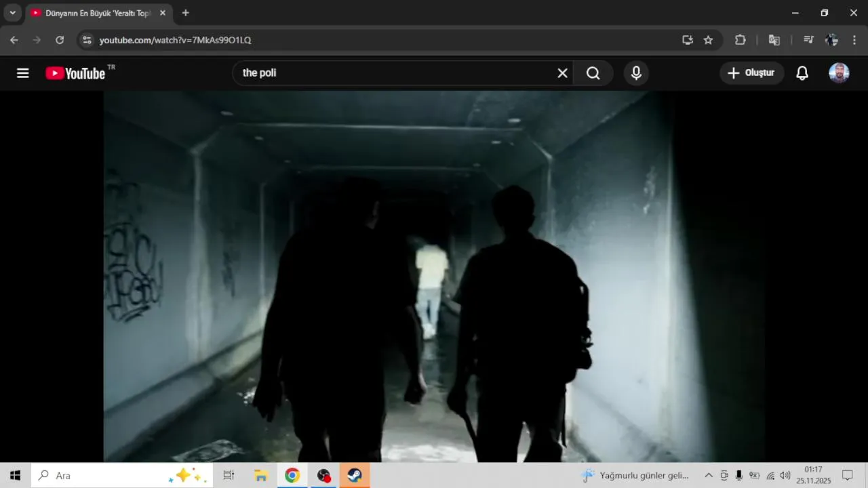
Task: Start voice search with microphone
Action: tap(636, 73)
